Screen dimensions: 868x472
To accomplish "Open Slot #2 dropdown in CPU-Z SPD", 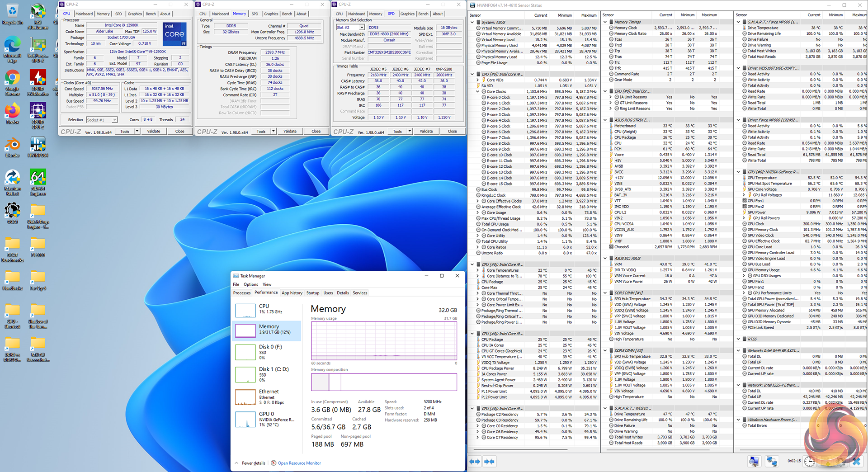I will tap(362, 28).
